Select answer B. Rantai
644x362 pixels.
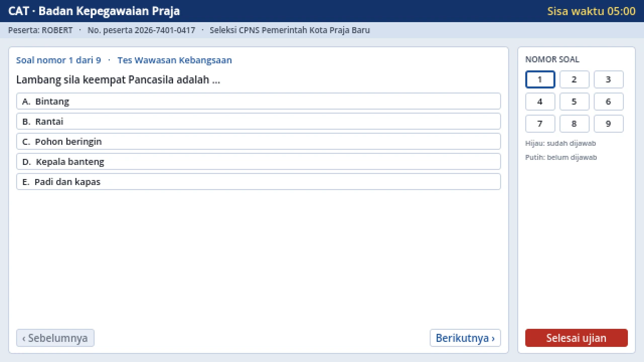(x=259, y=121)
